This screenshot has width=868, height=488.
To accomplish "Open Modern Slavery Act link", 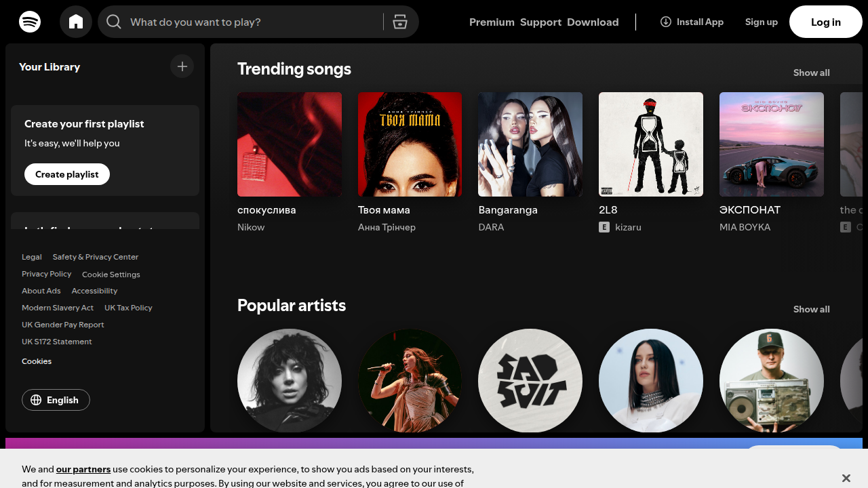I will click(x=58, y=308).
